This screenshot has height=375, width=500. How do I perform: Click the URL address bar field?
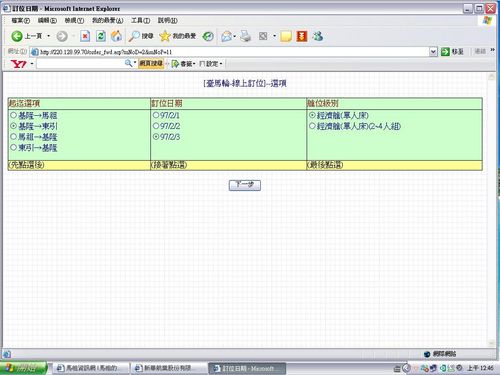[x=233, y=52]
